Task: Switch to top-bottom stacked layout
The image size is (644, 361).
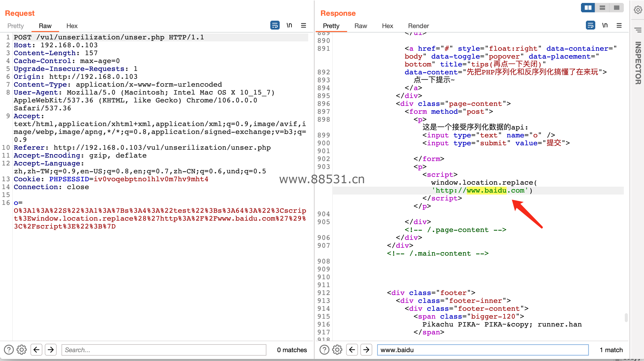Action: pos(602,8)
